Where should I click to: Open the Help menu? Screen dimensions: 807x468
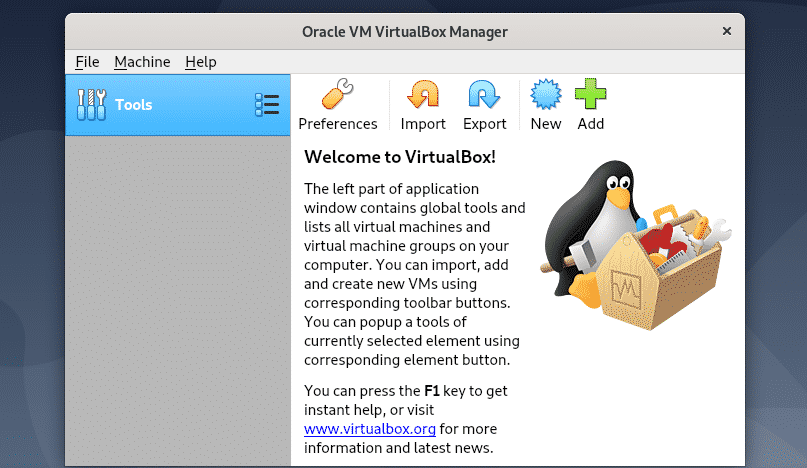click(x=200, y=62)
